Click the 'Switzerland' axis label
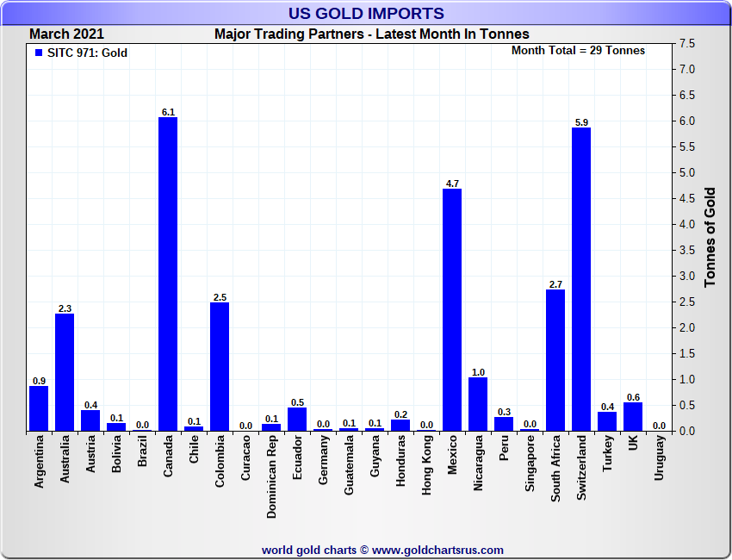 [x=581, y=468]
